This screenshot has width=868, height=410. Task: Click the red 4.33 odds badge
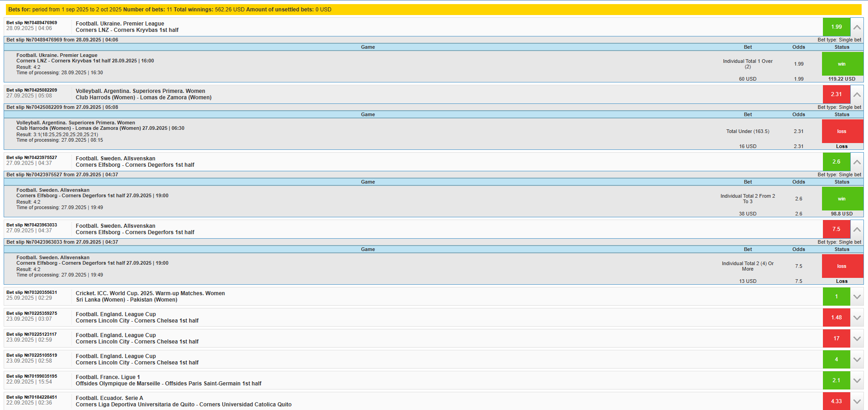coord(836,401)
